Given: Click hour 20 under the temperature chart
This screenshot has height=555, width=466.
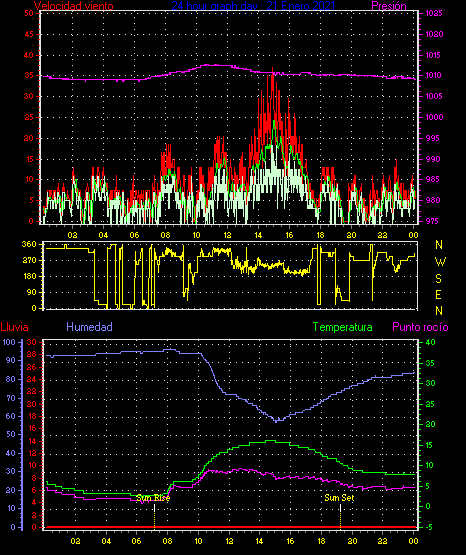Looking at the screenshot, I should [352, 541].
